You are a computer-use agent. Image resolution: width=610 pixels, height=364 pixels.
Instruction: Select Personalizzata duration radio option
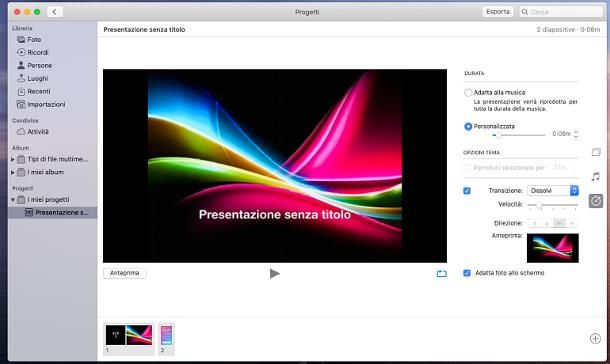pos(468,126)
